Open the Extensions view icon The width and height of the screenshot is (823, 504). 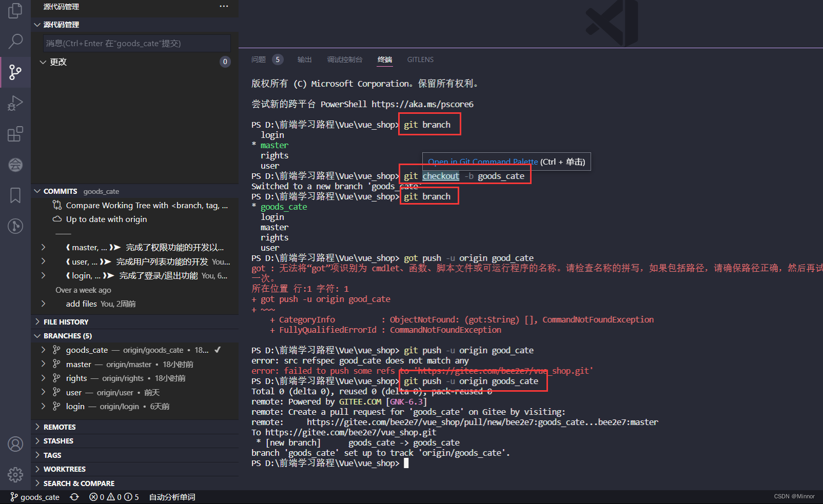[x=15, y=134]
